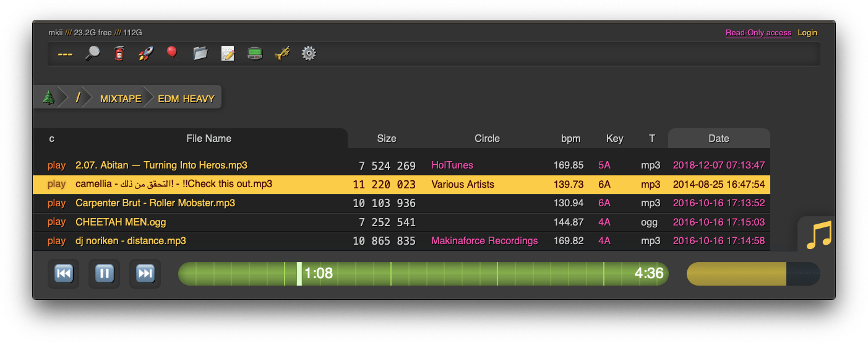Navigate to MIXTAPE breadcrumb

point(121,99)
